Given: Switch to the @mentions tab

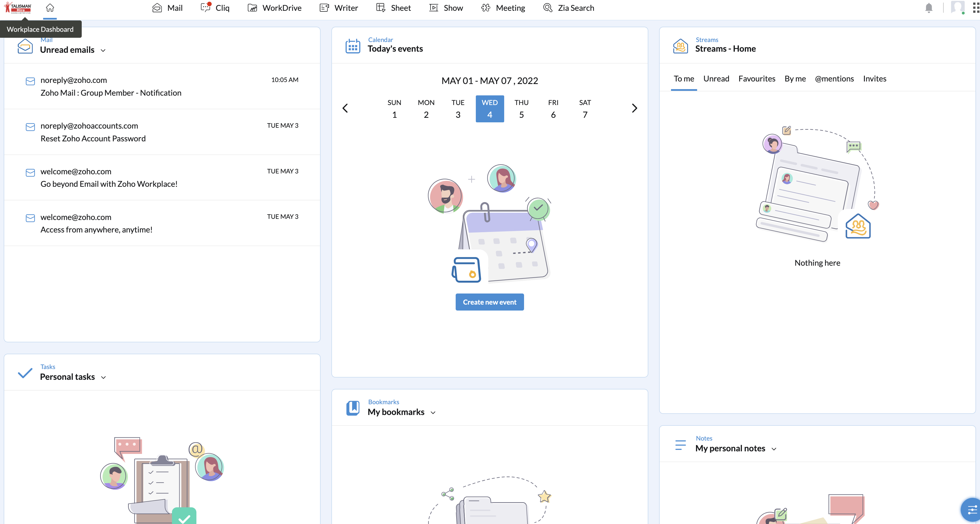Looking at the screenshot, I should pos(834,79).
